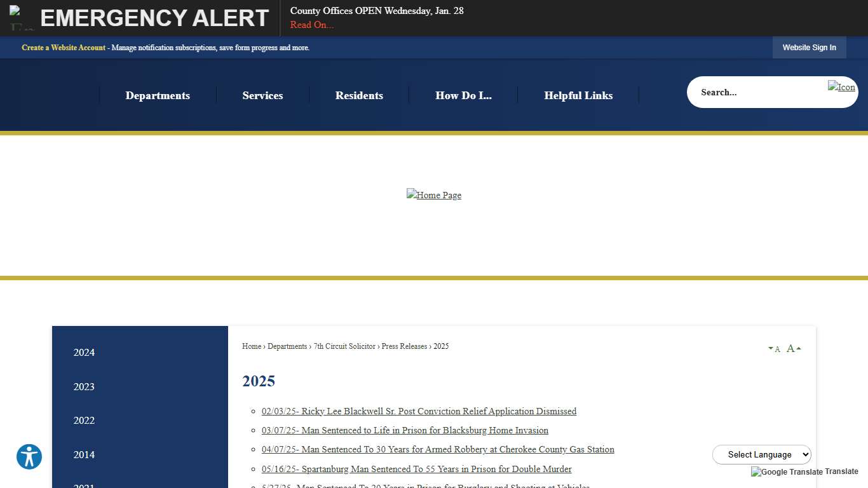Open the Departments menu
This screenshot has height=488, width=868.
(x=158, y=95)
